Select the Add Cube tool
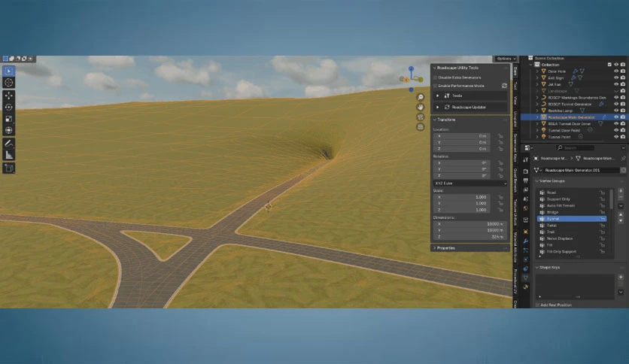This screenshot has height=364, width=629. (x=8, y=168)
